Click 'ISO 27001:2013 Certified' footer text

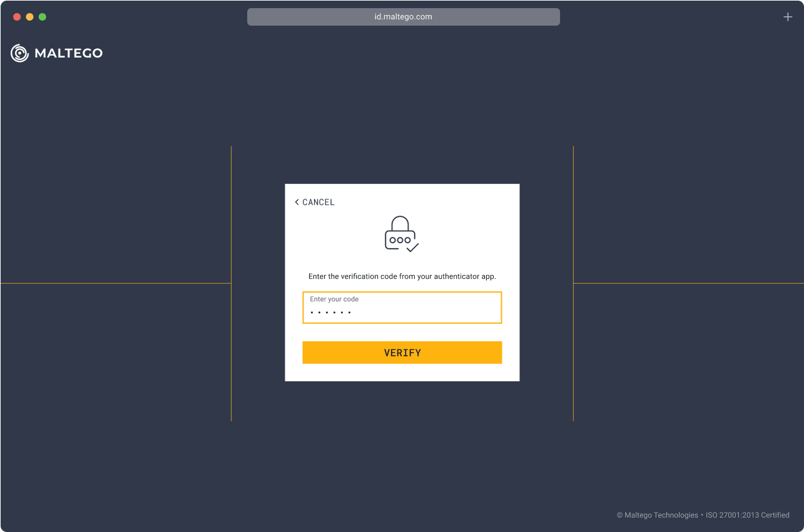tap(748, 515)
